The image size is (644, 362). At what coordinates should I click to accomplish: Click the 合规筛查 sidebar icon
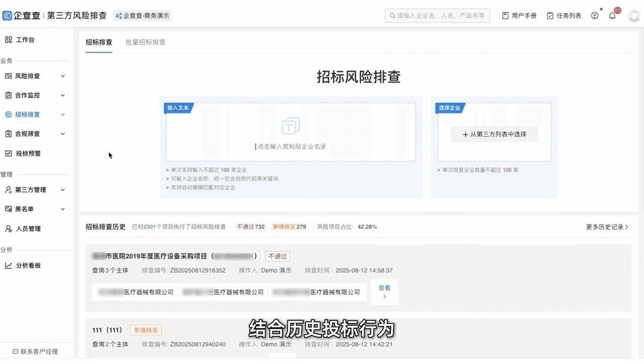(x=8, y=134)
